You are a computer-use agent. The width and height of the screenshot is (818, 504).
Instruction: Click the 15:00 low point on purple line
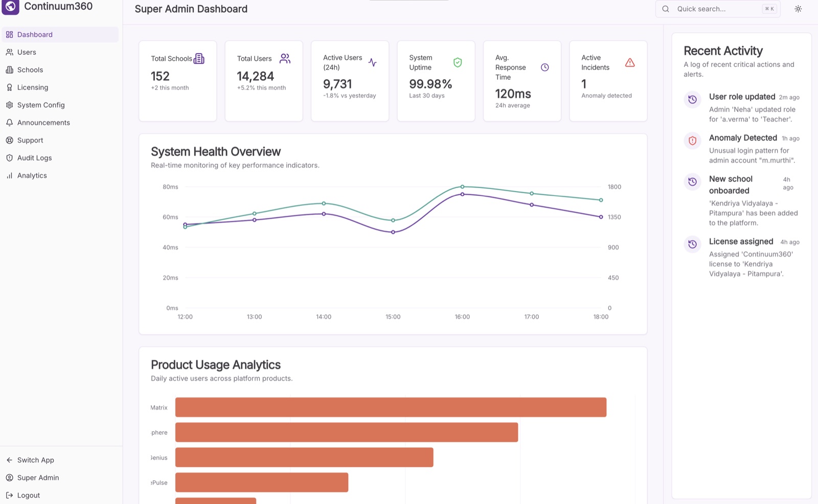[393, 232]
